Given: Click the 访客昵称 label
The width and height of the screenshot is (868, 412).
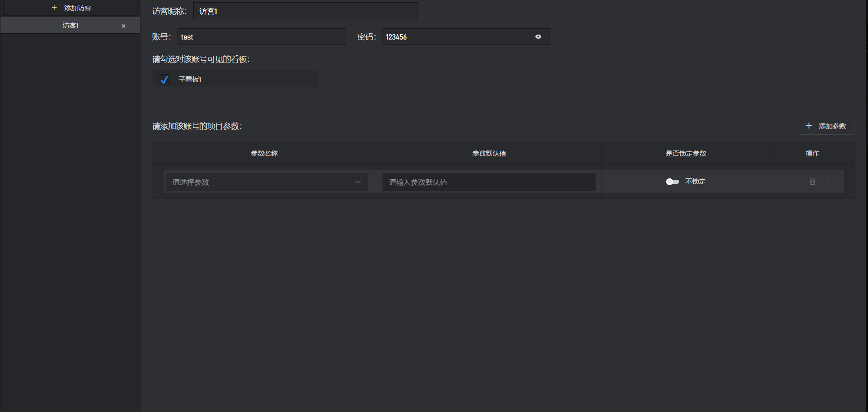Looking at the screenshot, I should (169, 11).
